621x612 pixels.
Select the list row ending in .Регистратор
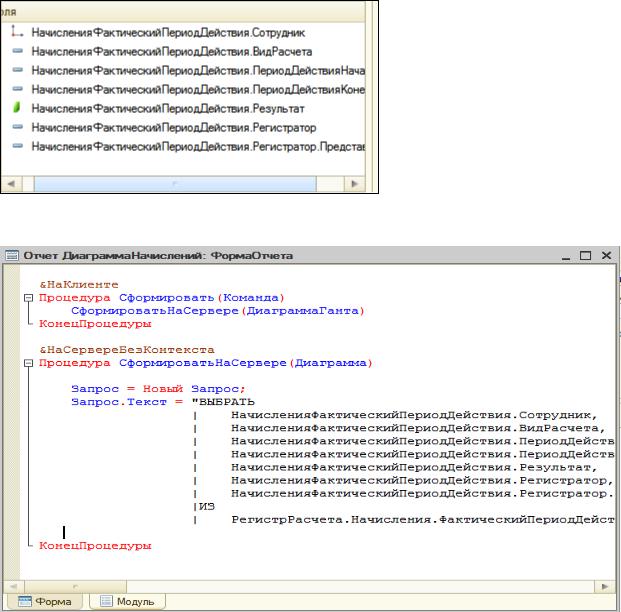(174, 128)
